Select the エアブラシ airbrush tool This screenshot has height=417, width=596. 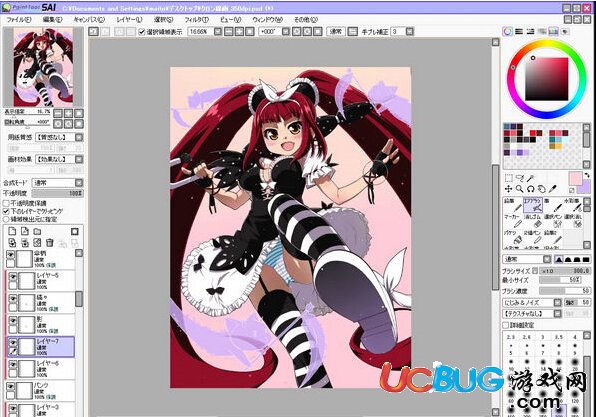coord(533,205)
